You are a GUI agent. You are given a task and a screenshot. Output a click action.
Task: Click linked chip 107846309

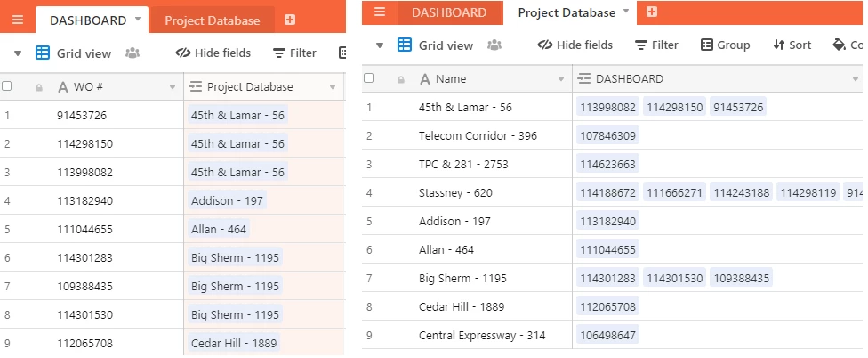pos(607,135)
